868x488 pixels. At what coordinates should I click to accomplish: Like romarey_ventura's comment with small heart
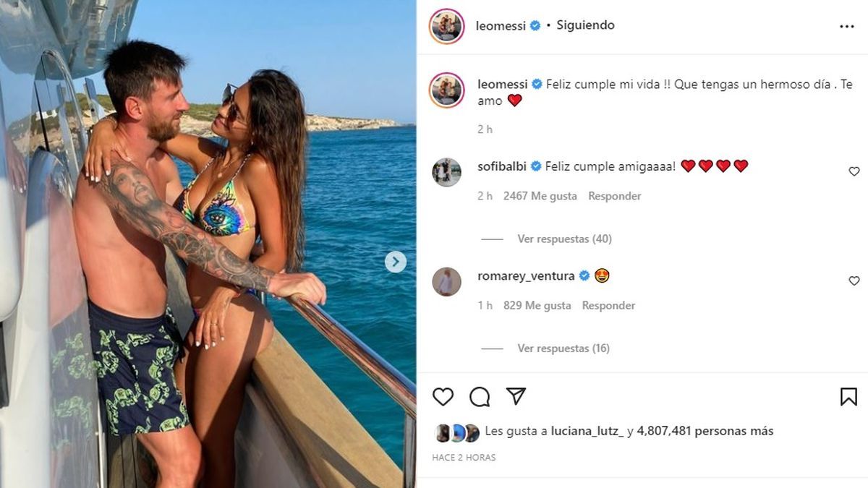(x=854, y=281)
